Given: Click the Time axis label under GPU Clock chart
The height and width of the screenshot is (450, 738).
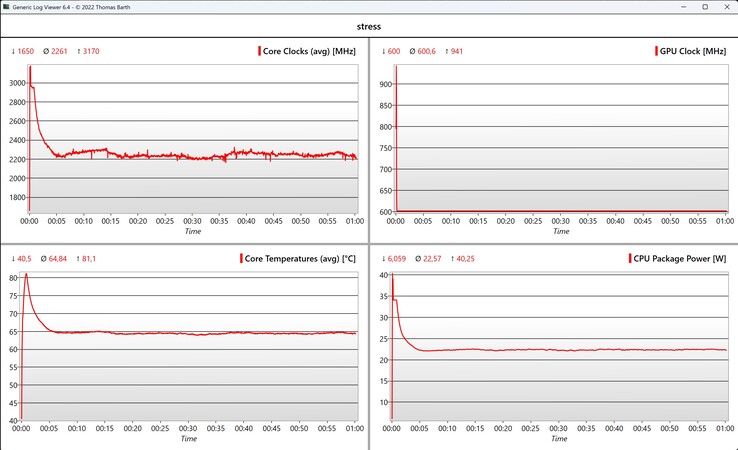Looking at the screenshot, I should pyautogui.click(x=561, y=231).
